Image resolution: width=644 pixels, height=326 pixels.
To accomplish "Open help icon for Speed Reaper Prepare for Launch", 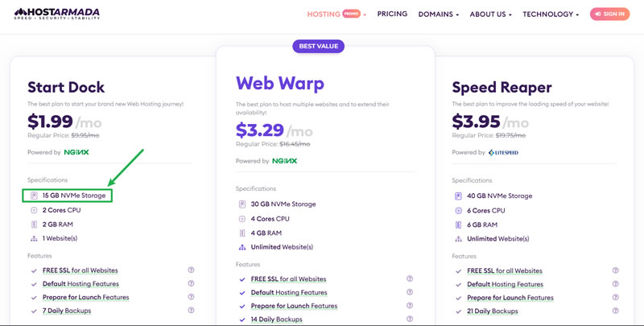I will [x=615, y=297].
